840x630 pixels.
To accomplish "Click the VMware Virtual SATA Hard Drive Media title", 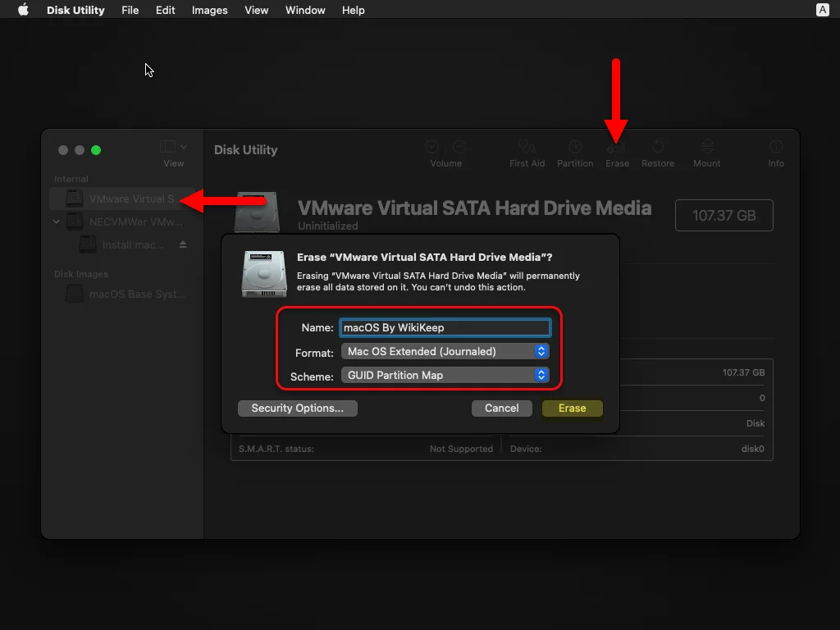I will pyautogui.click(x=474, y=208).
